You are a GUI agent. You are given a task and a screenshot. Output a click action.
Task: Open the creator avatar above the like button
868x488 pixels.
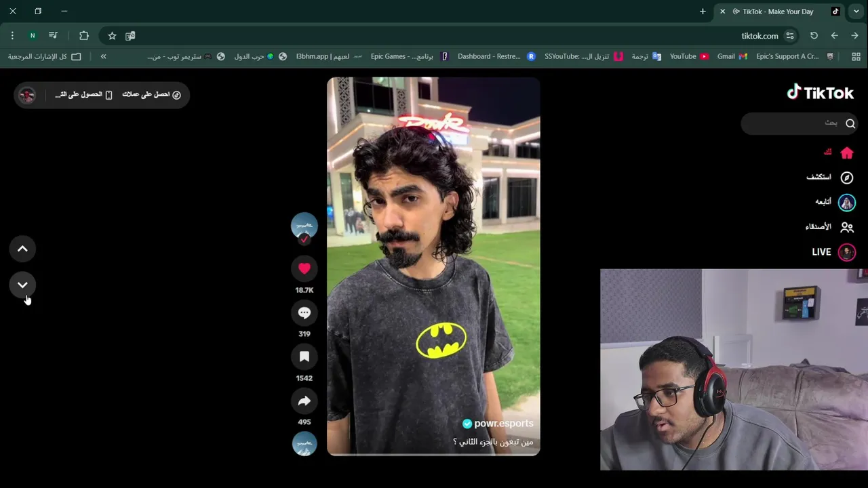click(304, 226)
